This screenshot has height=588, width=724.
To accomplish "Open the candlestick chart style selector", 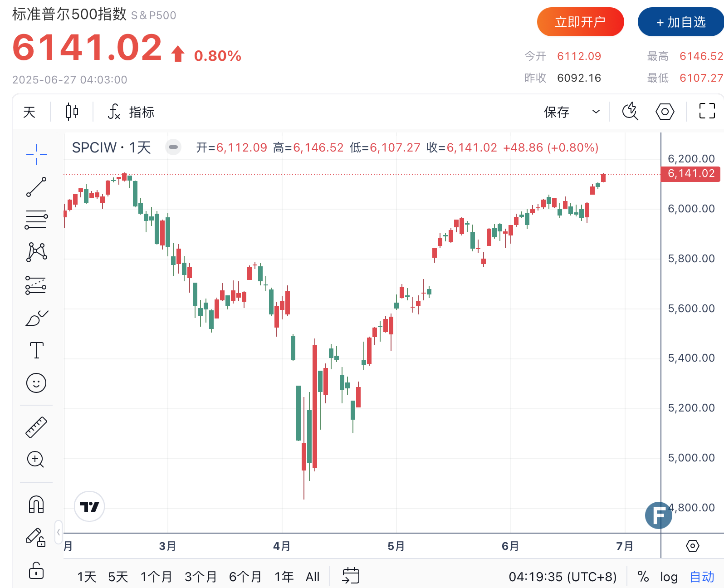I will (72, 112).
